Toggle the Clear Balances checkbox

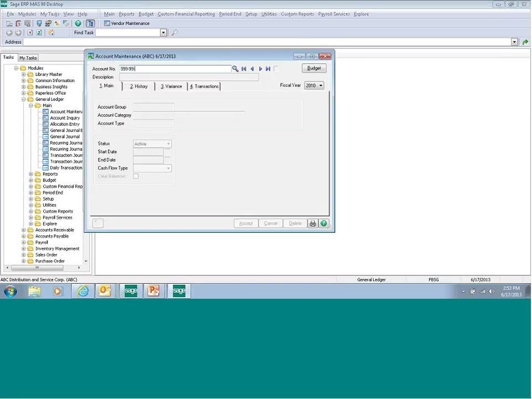click(136, 176)
